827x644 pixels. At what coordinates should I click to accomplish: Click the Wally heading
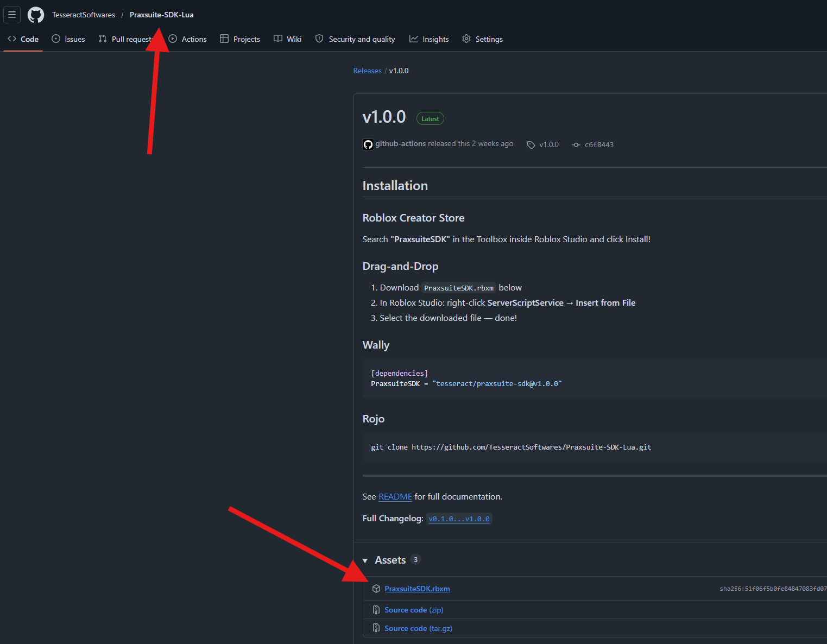pyautogui.click(x=376, y=345)
